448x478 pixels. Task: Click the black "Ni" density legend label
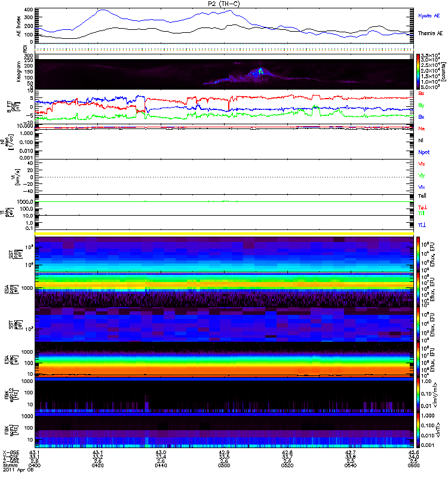pyautogui.click(x=421, y=140)
